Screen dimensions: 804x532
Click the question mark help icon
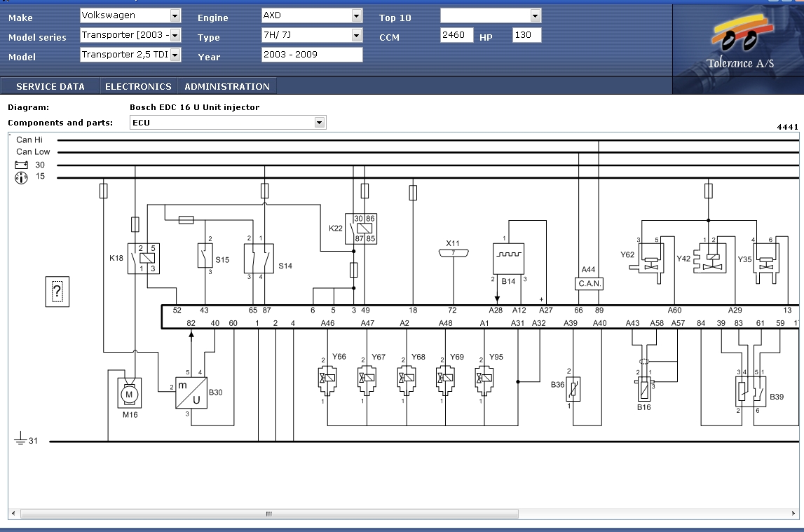pyautogui.click(x=57, y=291)
